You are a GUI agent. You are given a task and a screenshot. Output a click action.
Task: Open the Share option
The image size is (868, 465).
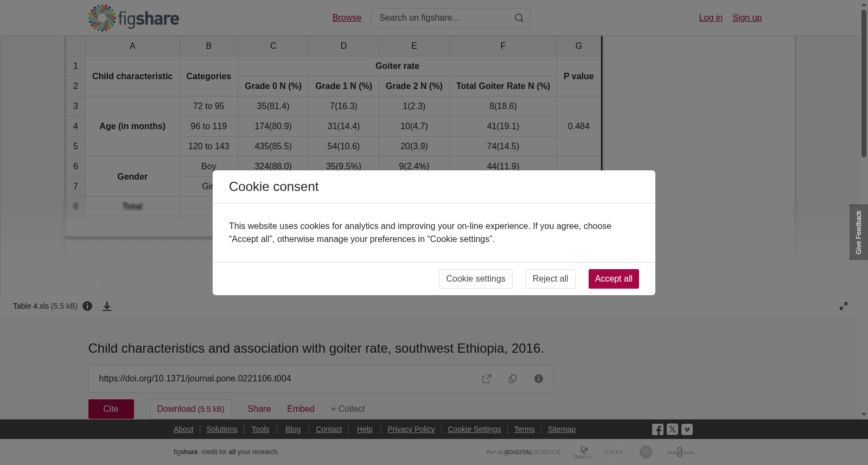(259, 409)
